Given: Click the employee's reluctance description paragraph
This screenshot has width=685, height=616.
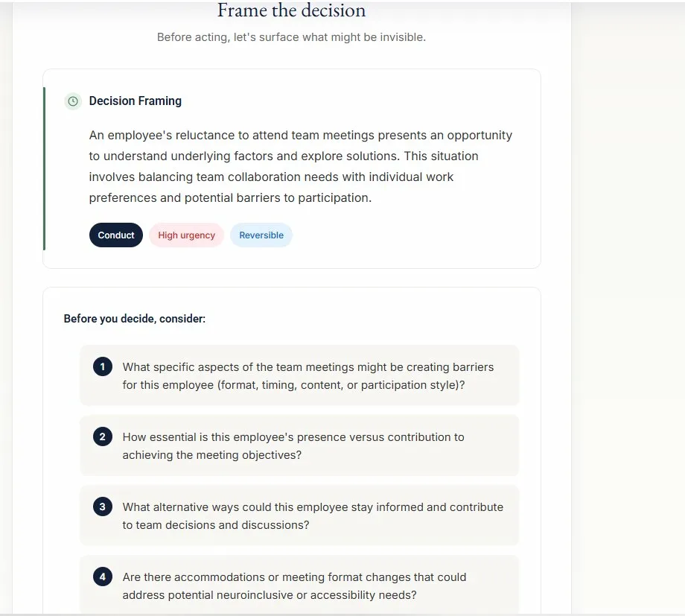Looking at the screenshot, I should tap(300, 167).
